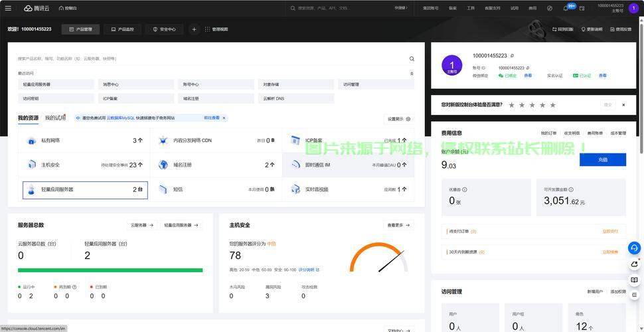Rate the console with the fifth star
Screen dimensions: 644x332
pos(553,105)
